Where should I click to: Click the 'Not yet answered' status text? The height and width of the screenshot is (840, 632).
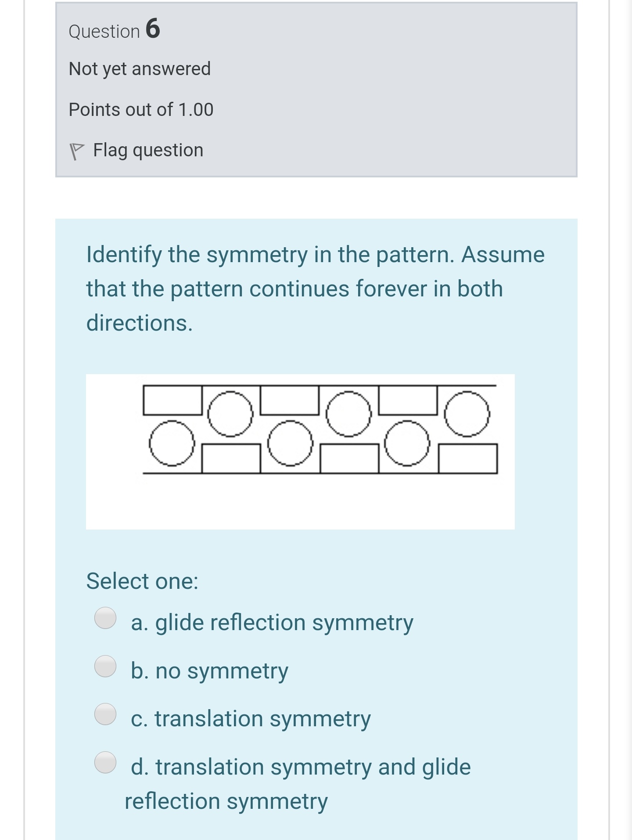[140, 68]
